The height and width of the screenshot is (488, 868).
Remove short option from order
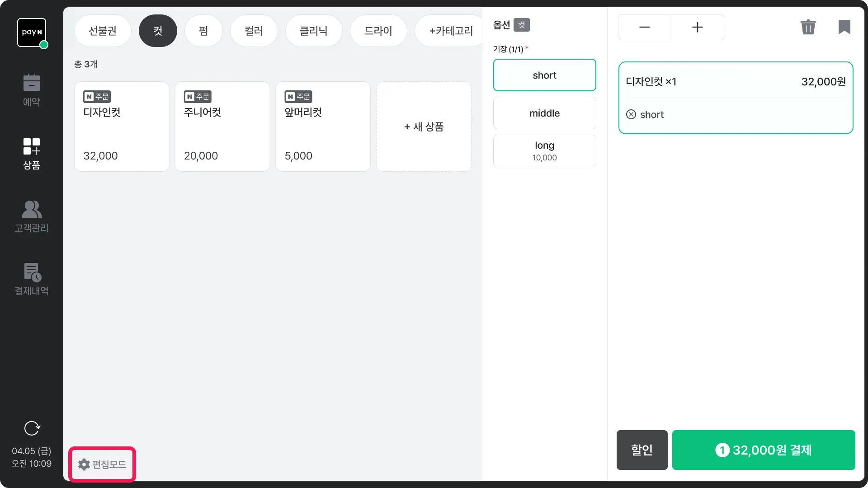pos(631,114)
